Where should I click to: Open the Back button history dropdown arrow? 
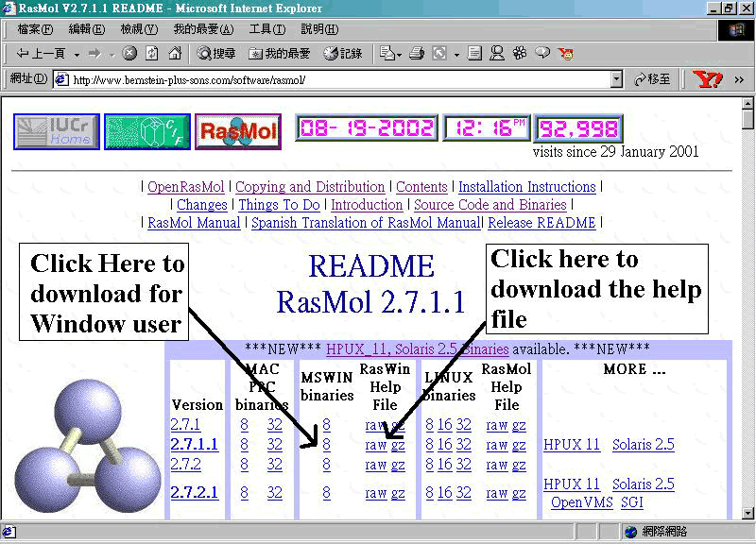click(x=77, y=55)
